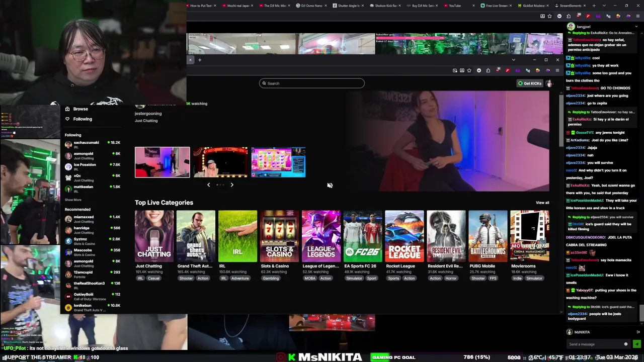Click the Get KICKs button

530,83
